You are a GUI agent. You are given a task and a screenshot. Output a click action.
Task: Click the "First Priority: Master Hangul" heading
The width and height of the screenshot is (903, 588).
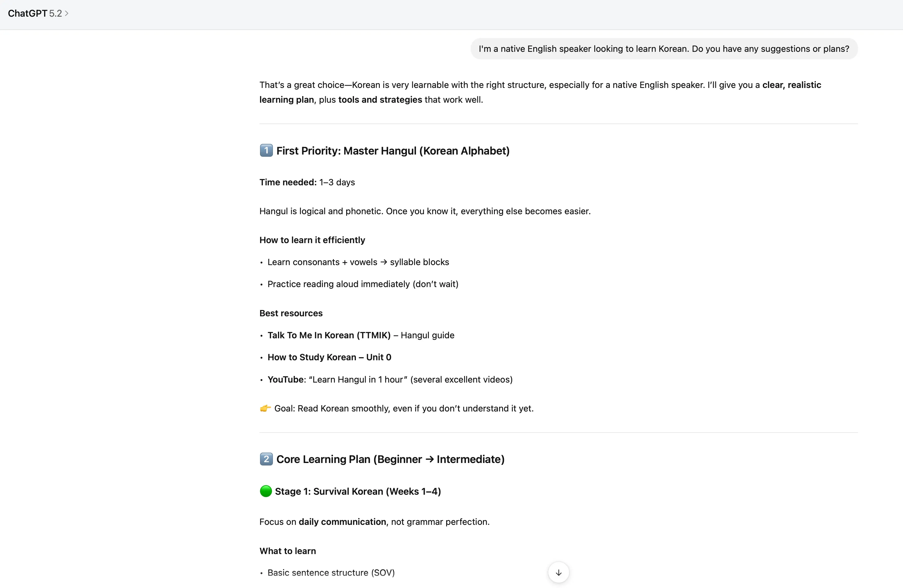click(393, 151)
